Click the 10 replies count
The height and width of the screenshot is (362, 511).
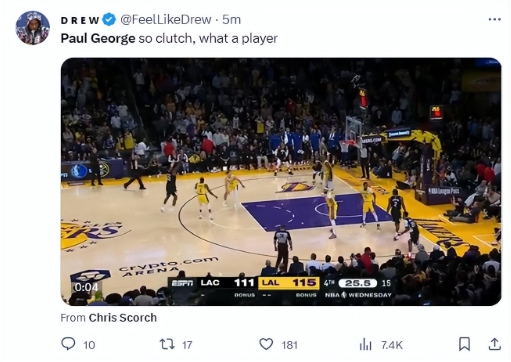[89, 345]
